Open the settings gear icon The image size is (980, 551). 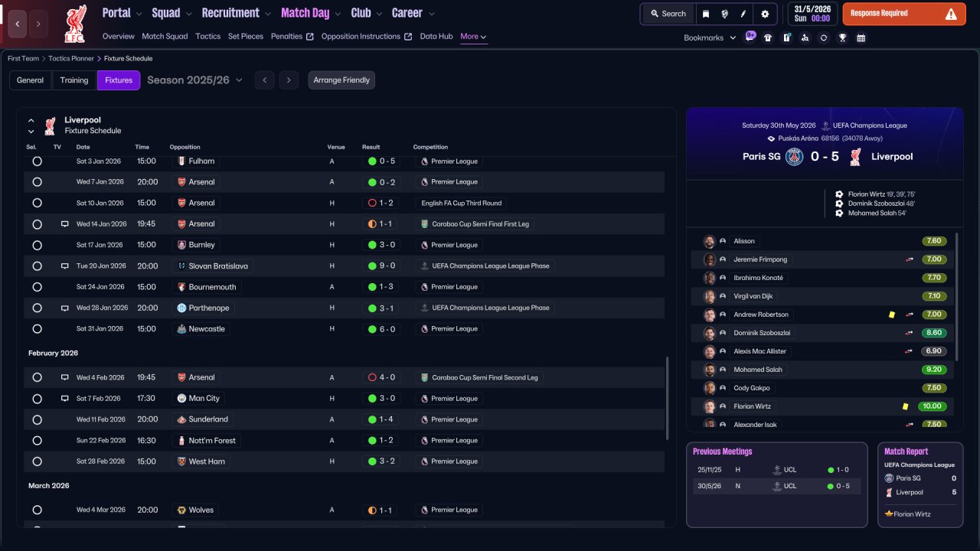pyautogui.click(x=765, y=14)
